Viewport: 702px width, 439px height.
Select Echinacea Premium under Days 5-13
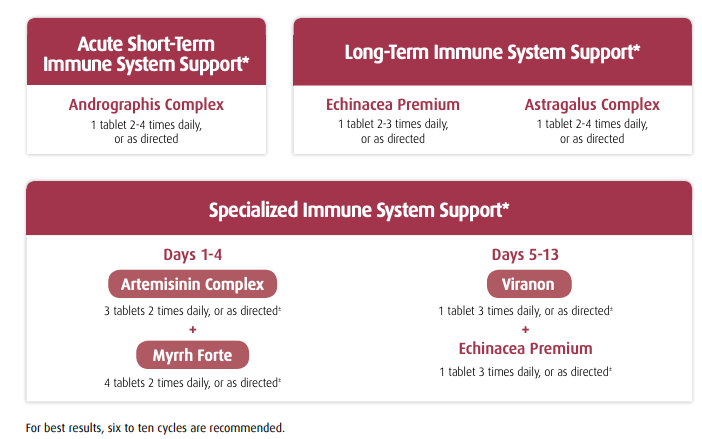pyautogui.click(x=525, y=349)
